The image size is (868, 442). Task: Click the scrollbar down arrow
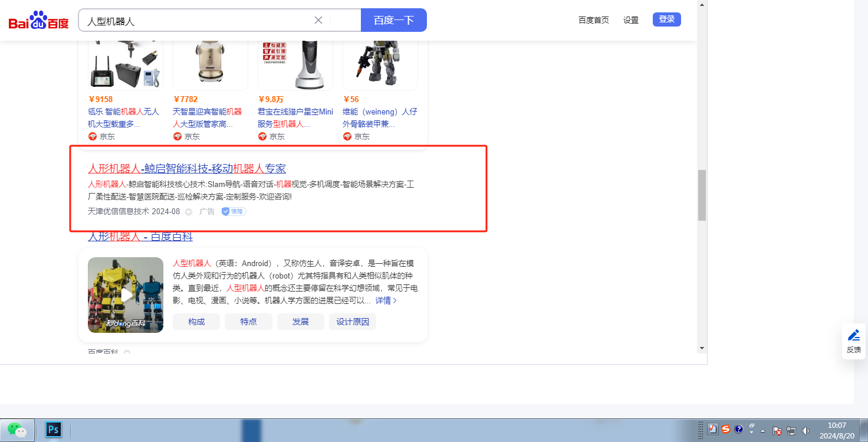point(702,348)
